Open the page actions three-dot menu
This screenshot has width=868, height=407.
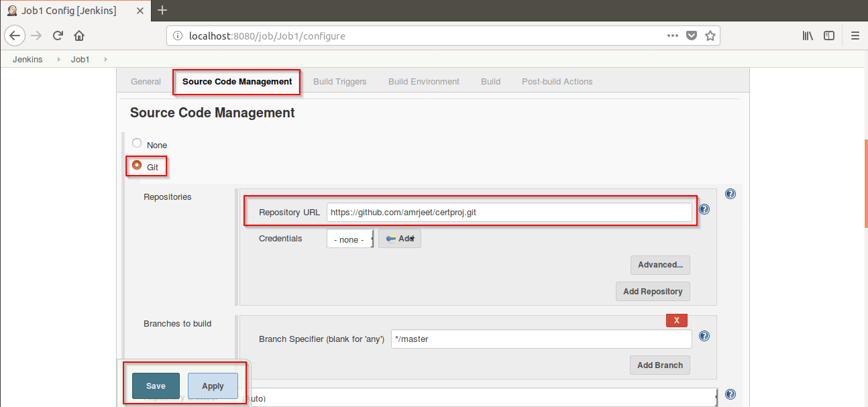[x=672, y=36]
